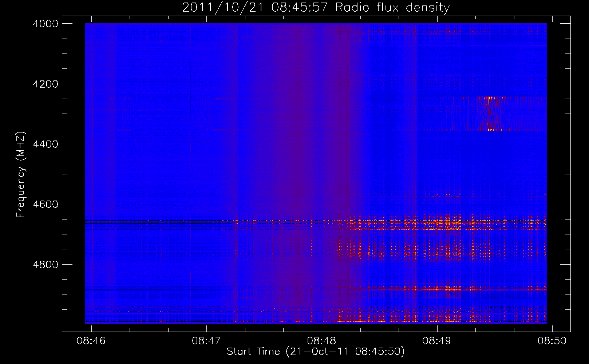Image resolution: width=589 pixels, height=364 pixels.
Task: Click the plot title '2011/10/21 08:45:57 Radio flux density'
Action: pyautogui.click(x=316, y=7)
